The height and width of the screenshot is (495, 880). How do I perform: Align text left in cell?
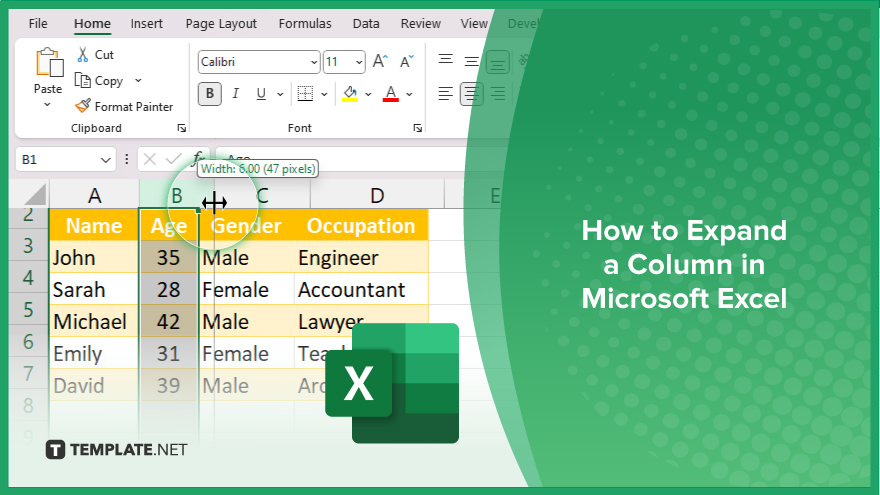point(446,94)
